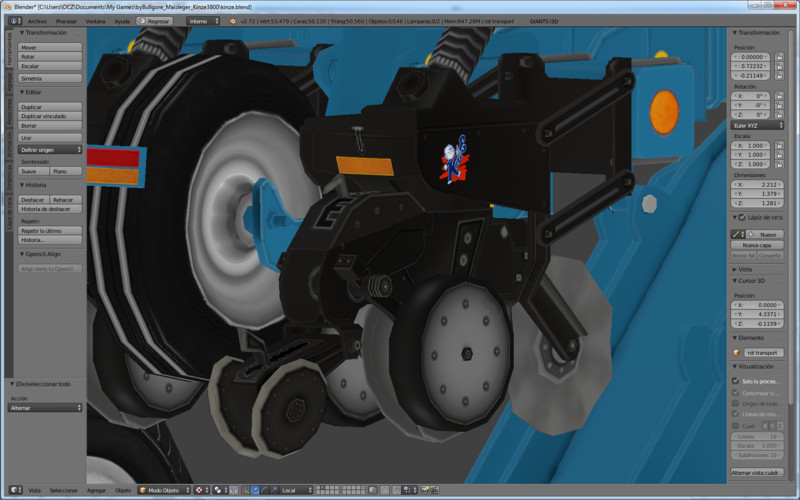This screenshot has width=800, height=500.
Task: Toggle the 3D manipulator widget icon
Action: (x=243, y=490)
